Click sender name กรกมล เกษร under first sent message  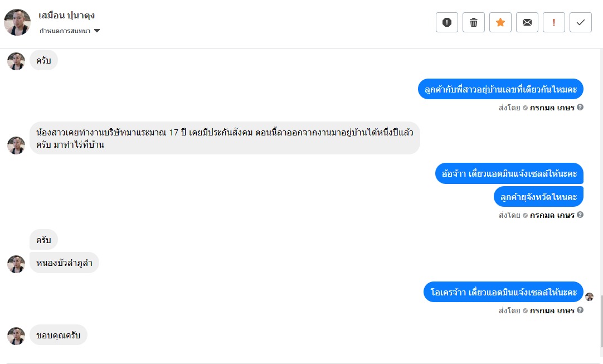point(552,107)
